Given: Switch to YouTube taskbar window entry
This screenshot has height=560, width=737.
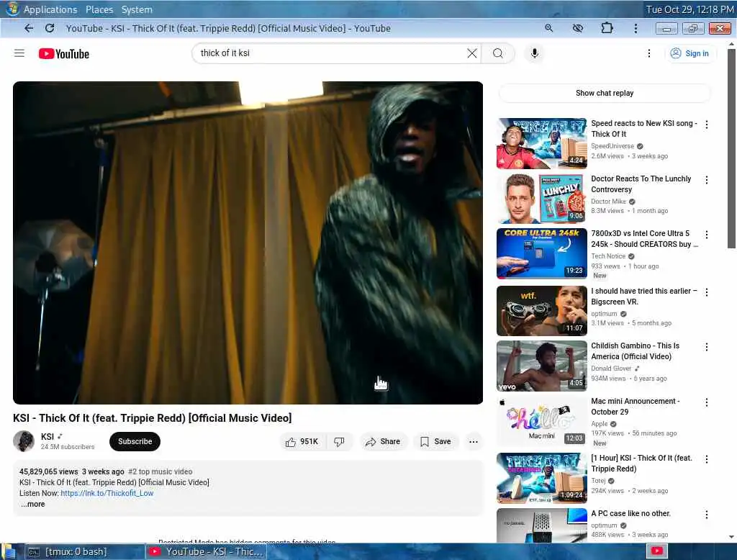Looking at the screenshot, I should [x=206, y=551].
